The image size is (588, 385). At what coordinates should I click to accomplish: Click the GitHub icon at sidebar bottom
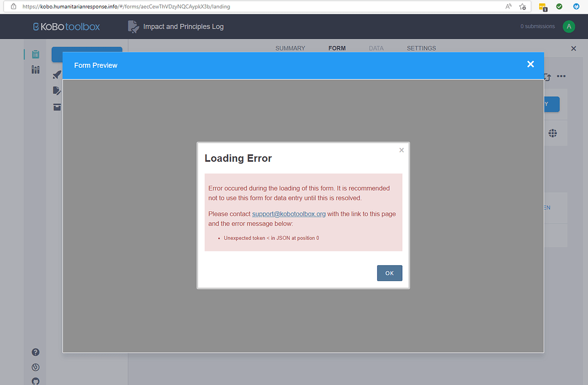click(x=35, y=380)
